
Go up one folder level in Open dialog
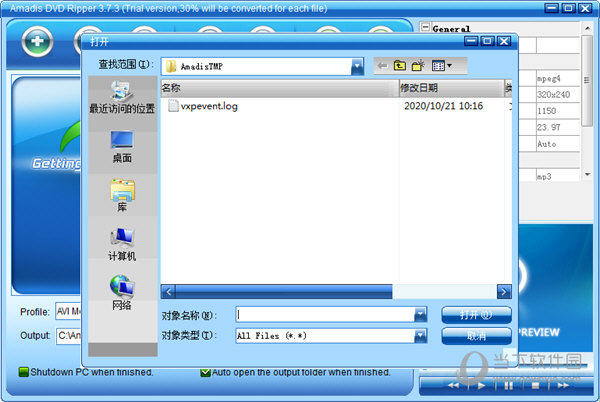point(399,66)
